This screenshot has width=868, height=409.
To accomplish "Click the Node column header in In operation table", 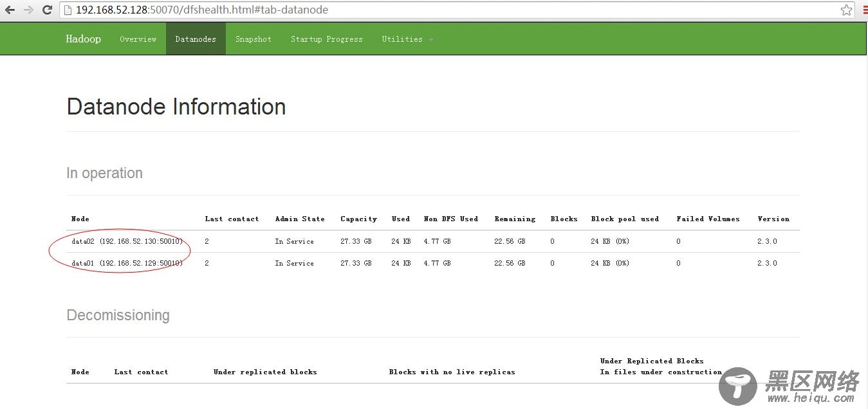I will point(80,219).
